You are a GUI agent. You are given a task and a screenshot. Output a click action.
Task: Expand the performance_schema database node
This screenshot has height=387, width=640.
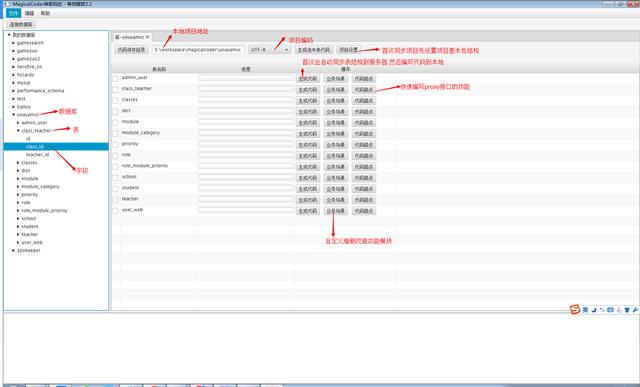pyautogui.click(x=13, y=91)
